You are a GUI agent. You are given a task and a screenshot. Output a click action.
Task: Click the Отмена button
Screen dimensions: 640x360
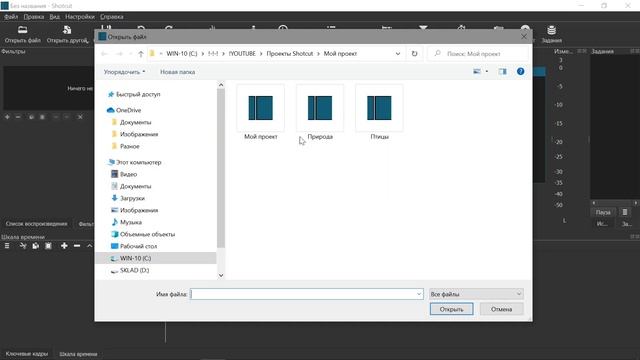click(x=501, y=309)
